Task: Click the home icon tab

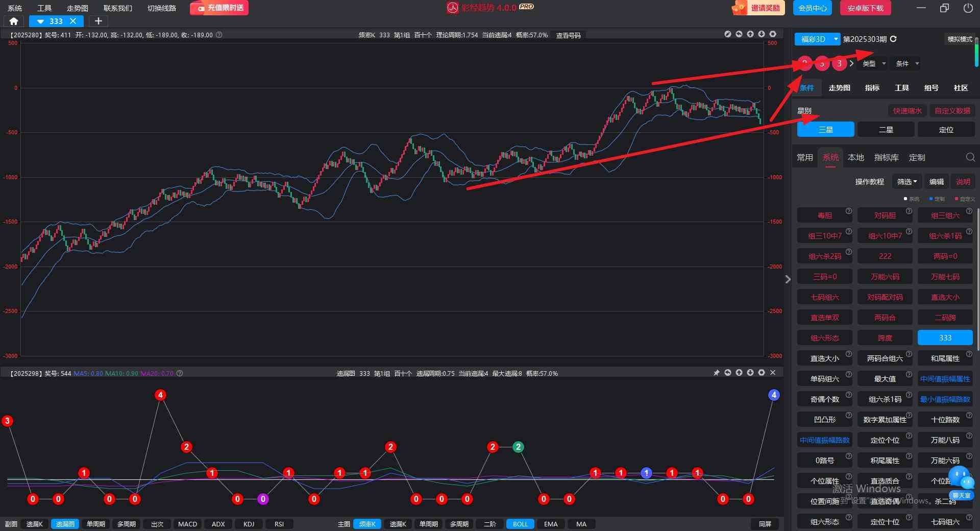Action: (x=14, y=21)
